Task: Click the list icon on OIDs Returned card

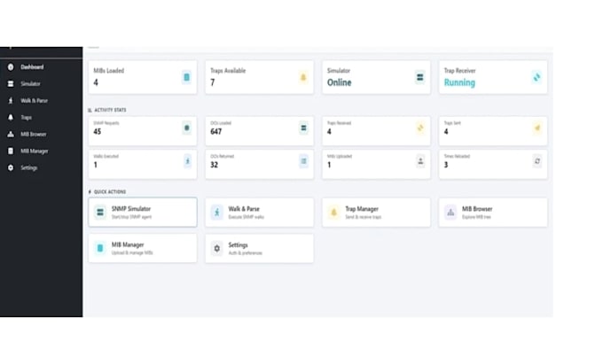Action: 303,161
